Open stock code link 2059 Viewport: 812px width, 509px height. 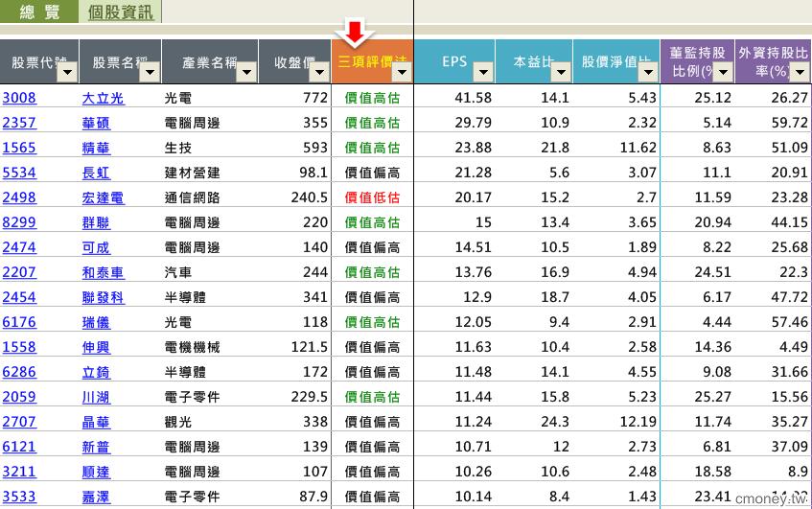pyautogui.click(x=19, y=397)
